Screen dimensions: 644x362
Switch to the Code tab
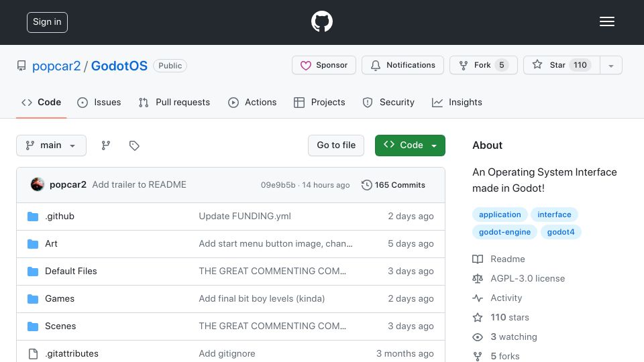(x=41, y=102)
